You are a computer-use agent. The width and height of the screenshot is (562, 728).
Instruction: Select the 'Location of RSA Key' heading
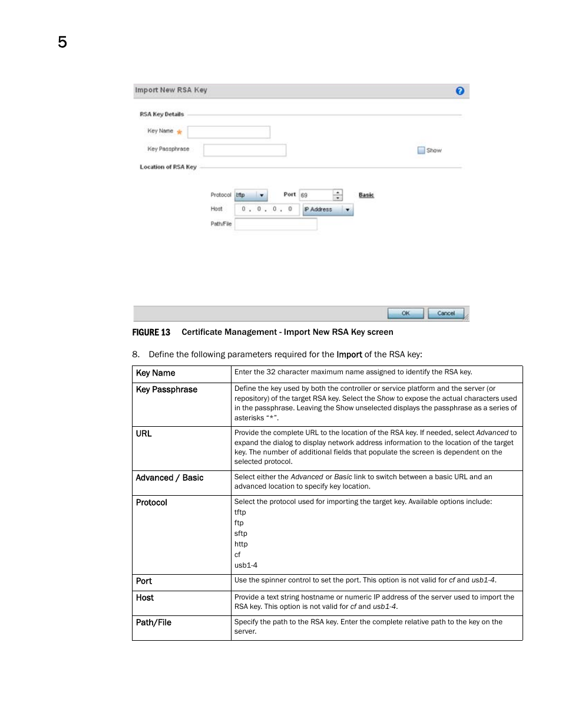pos(168,167)
